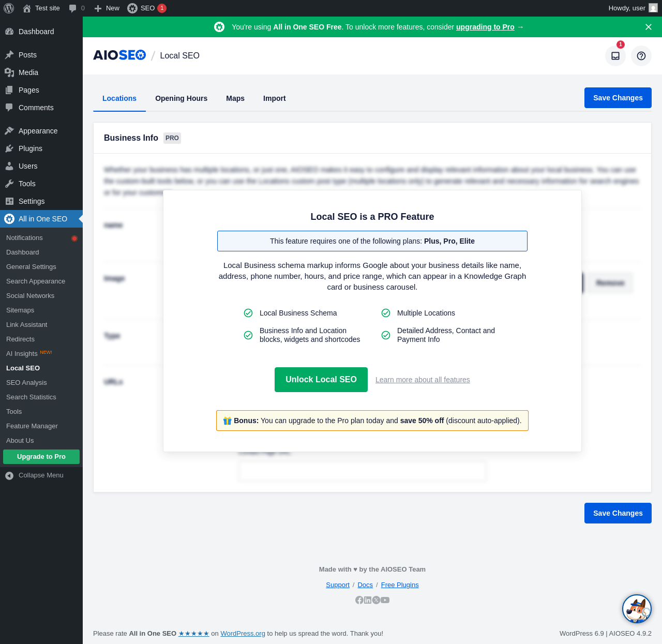662x644 pixels.
Task: Dismiss the green upgrade banner
Action: (649, 27)
